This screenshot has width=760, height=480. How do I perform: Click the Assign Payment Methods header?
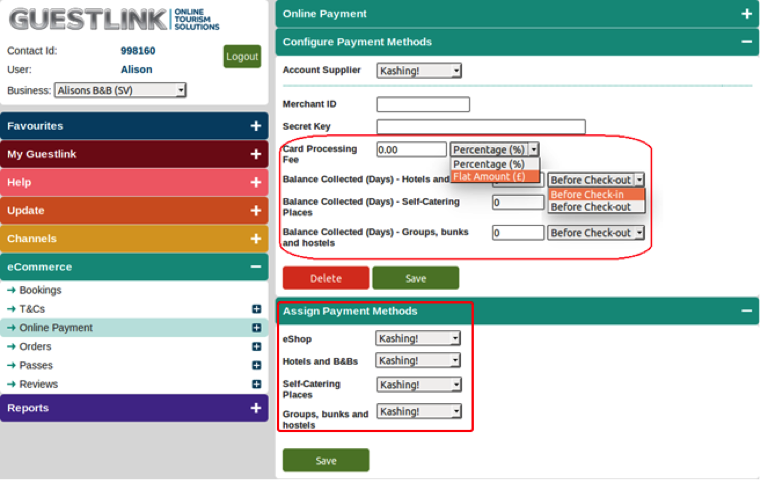point(517,311)
